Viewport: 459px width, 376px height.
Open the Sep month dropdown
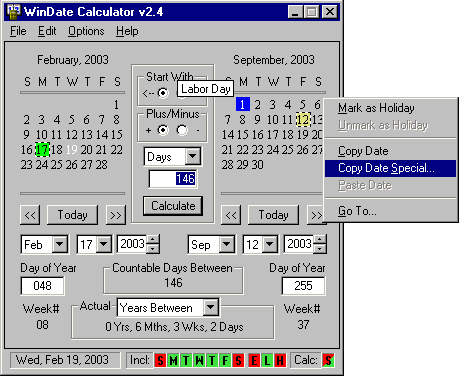pyautogui.click(x=227, y=244)
